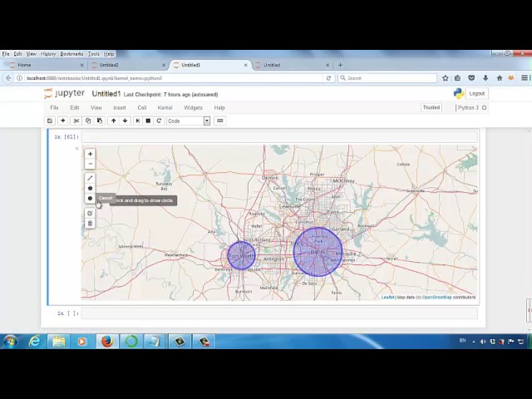The width and height of the screenshot is (532, 399).
Task: Open the OpenStreetMap attribution link
Action: 436,298
